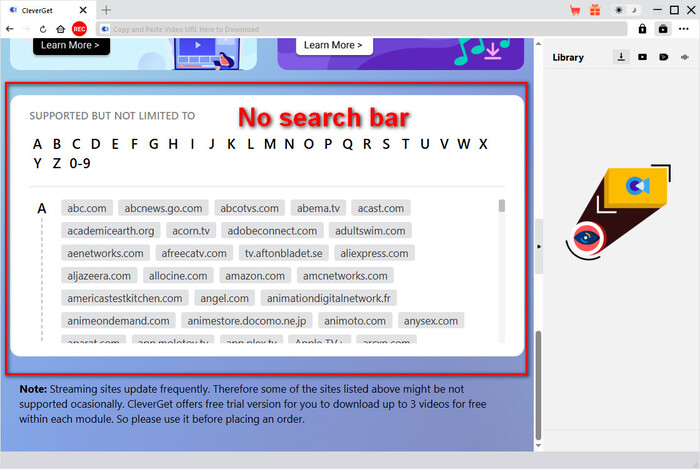This screenshot has height=469, width=700.
Task: Go back with the back arrow
Action: pyautogui.click(x=10, y=29)
